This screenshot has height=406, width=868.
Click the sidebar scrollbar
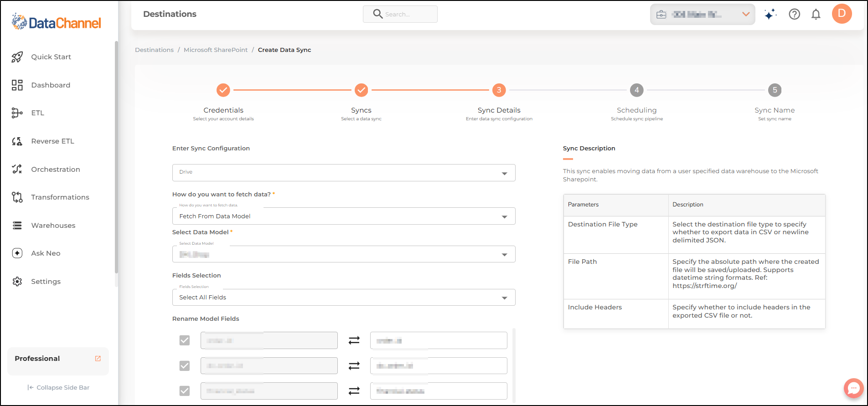(x=116, y=157)
